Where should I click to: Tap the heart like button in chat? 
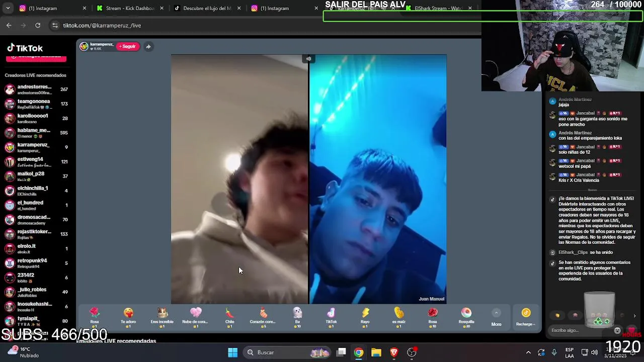631,330
